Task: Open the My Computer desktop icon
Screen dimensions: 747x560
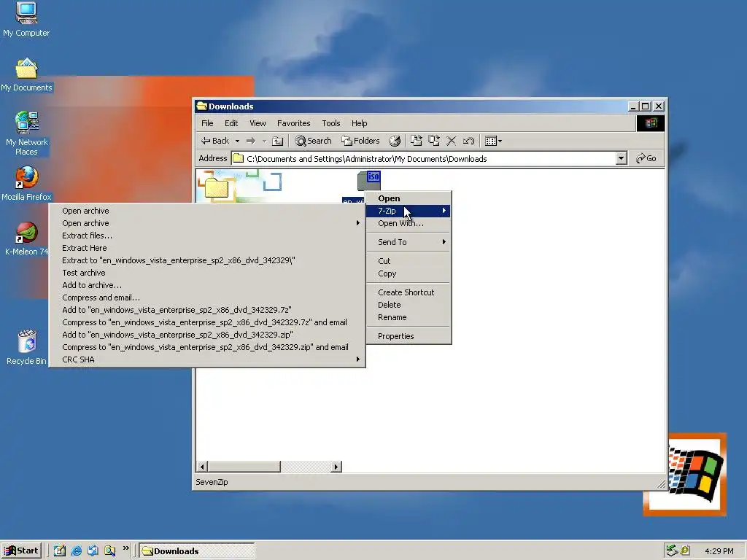Action: [x=26, y=19]
